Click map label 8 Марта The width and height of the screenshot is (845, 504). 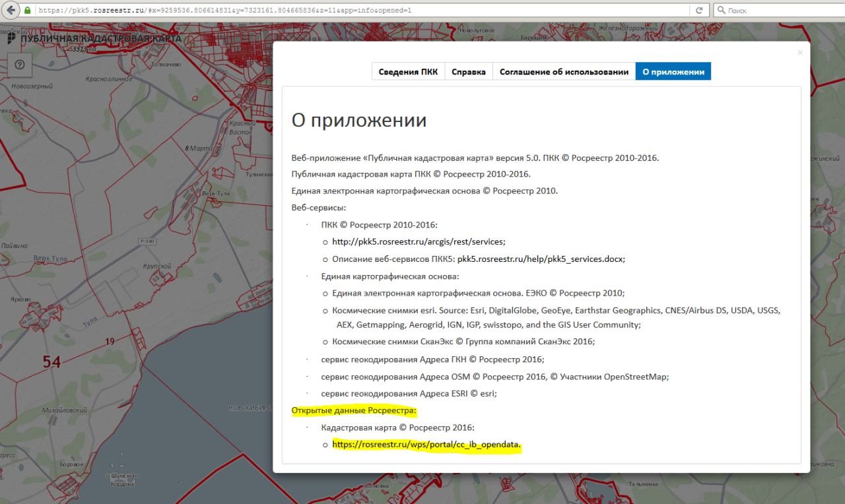[199, 148]
